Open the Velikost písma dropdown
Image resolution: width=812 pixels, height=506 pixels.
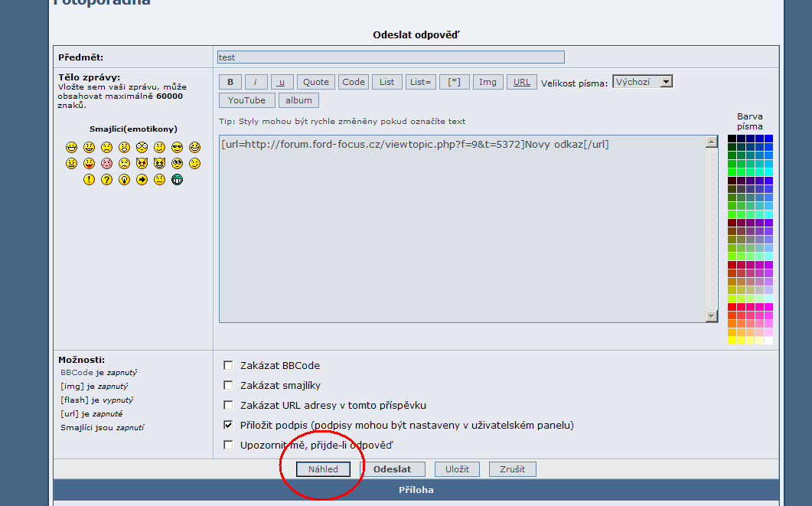[x=642, y=82]
